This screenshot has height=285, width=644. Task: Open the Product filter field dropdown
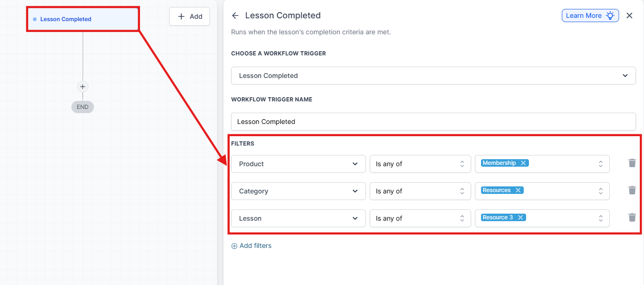(298, 164)
